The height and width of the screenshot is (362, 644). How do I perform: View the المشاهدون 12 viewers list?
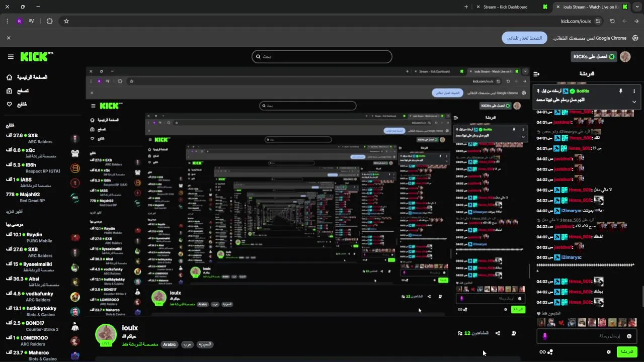point(473,333)
